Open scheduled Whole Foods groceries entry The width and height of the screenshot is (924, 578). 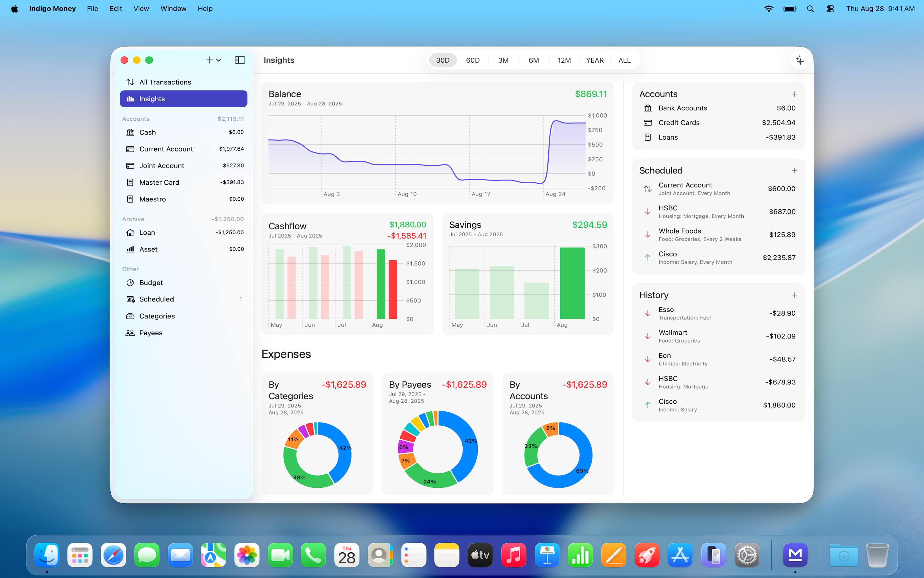click(x=718, y=235)
